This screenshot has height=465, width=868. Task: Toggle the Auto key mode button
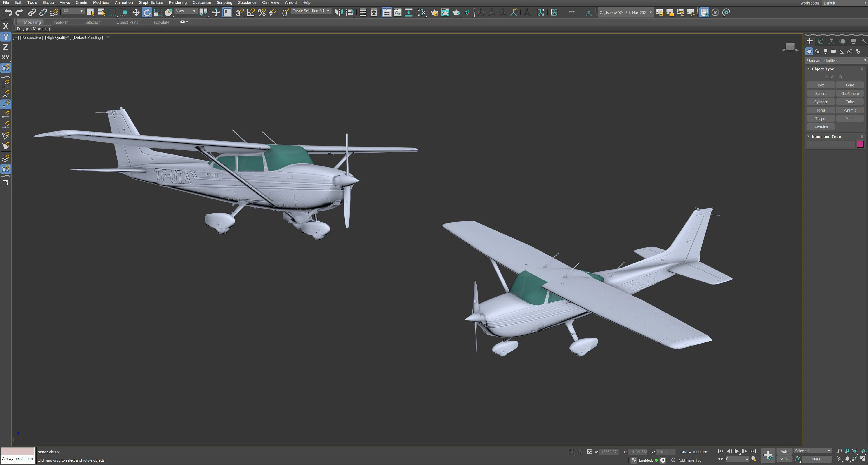[784, 451]
